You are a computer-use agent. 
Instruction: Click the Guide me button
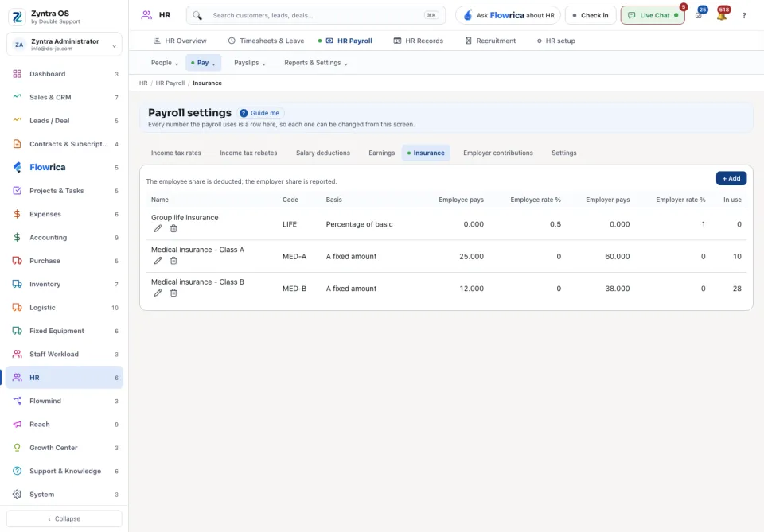(260, 113)
